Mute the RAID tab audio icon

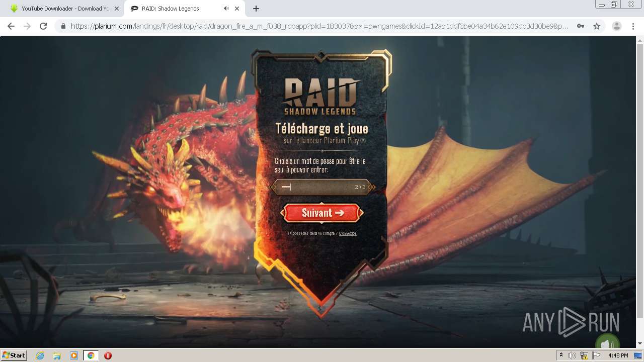[226, 9]
